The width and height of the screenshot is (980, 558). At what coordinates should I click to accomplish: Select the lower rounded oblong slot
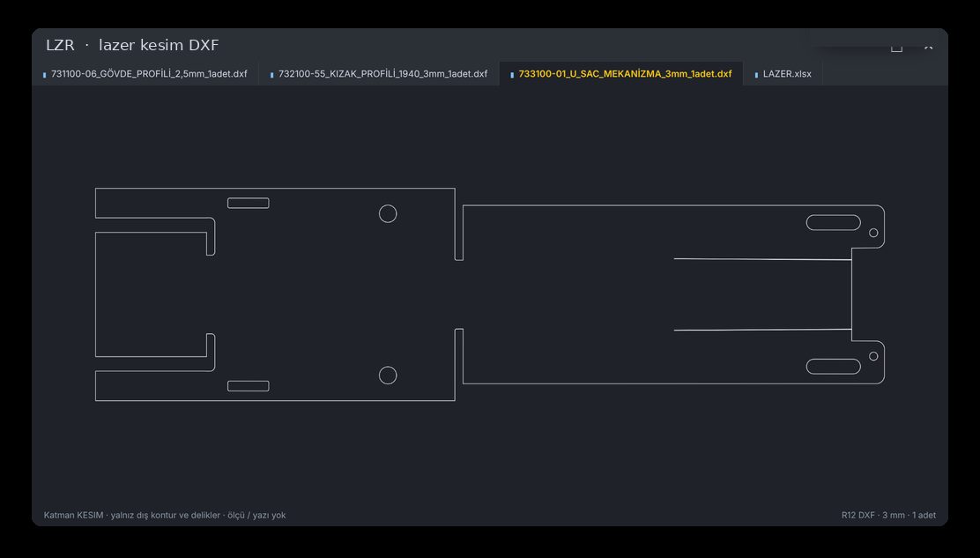(x=833, y=366)
